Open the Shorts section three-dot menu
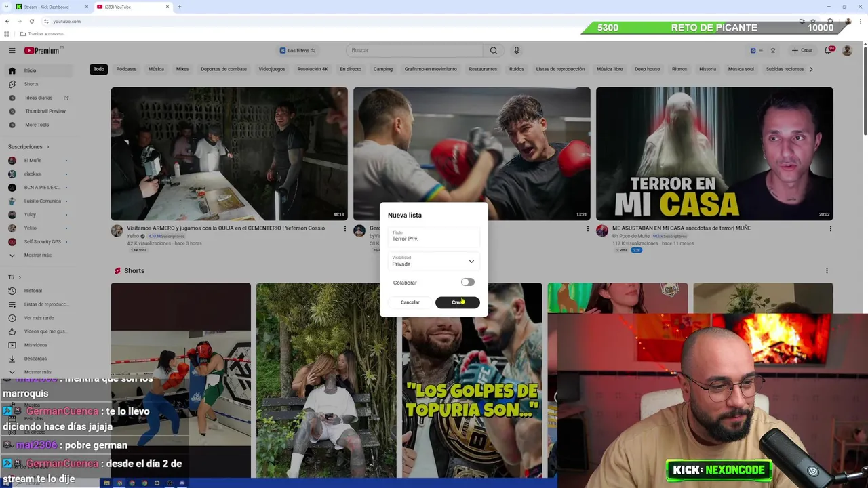 click(827, 271)
